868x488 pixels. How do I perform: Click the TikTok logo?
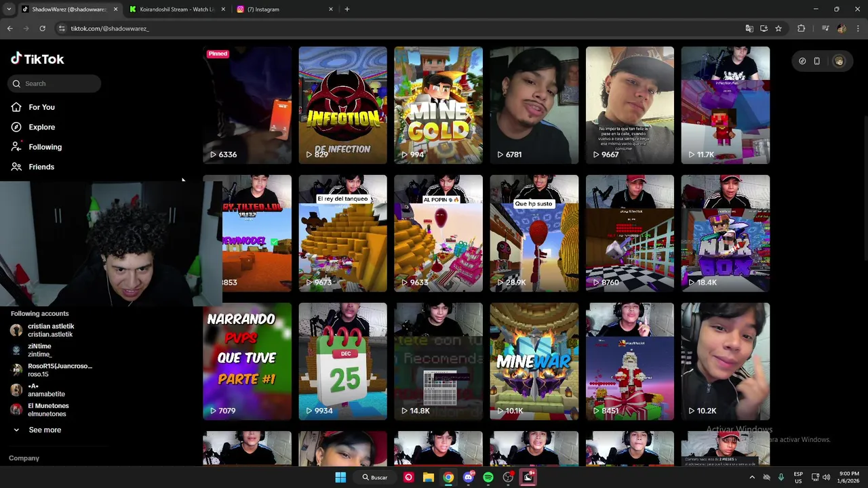37,59
